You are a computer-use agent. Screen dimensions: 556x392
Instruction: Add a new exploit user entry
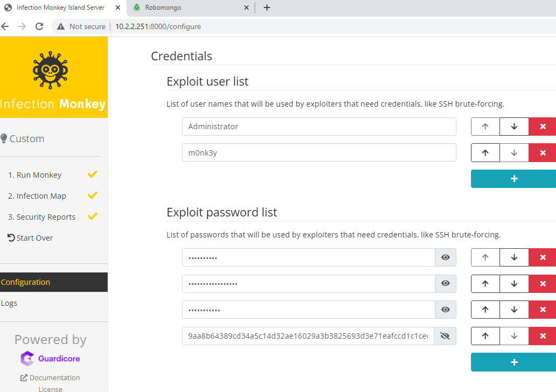click(514, 179)
